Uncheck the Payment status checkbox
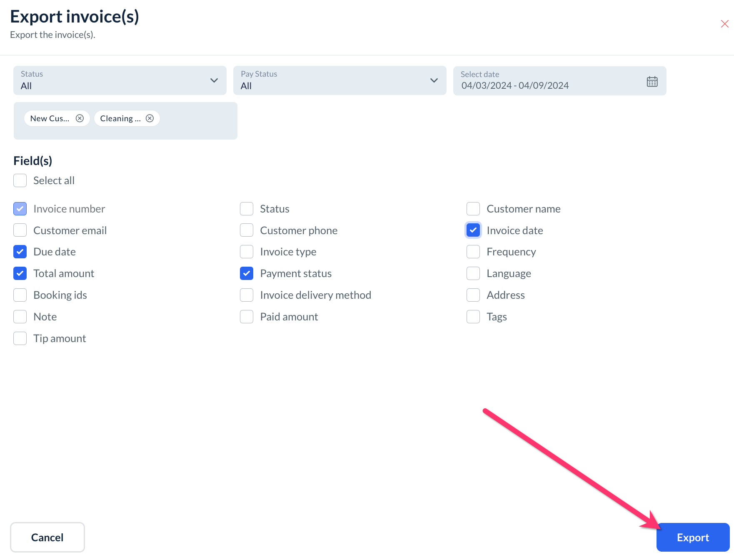This screenshot has width=734, height=560. point(247,273)
